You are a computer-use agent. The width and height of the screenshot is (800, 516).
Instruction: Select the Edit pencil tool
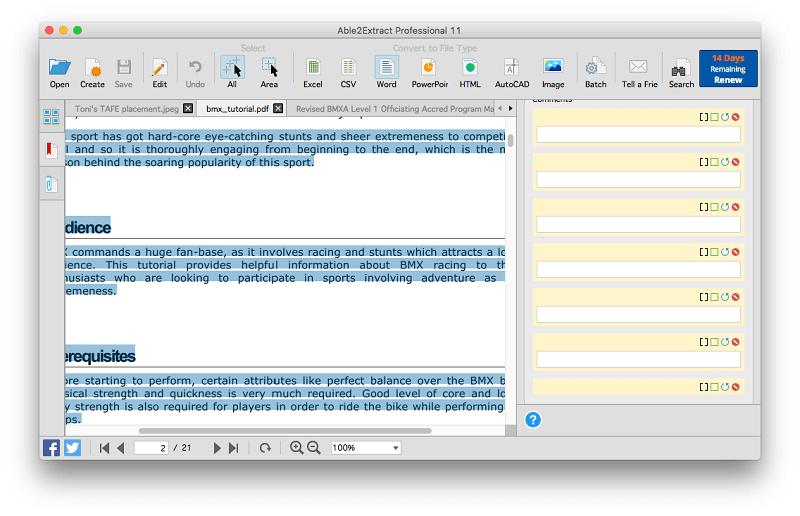tap(159, 72)
